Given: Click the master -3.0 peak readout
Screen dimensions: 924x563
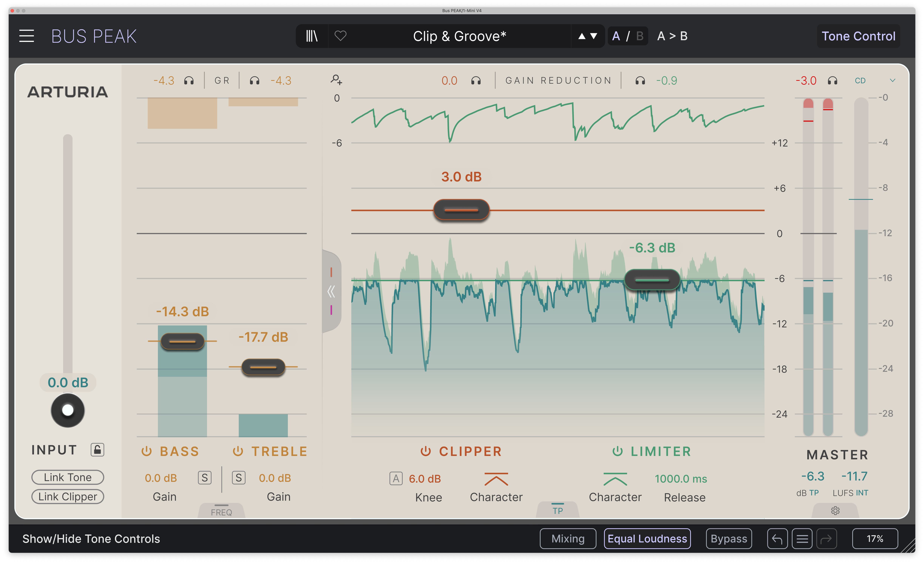Looking at the screenshot, I should coord(806,81).
